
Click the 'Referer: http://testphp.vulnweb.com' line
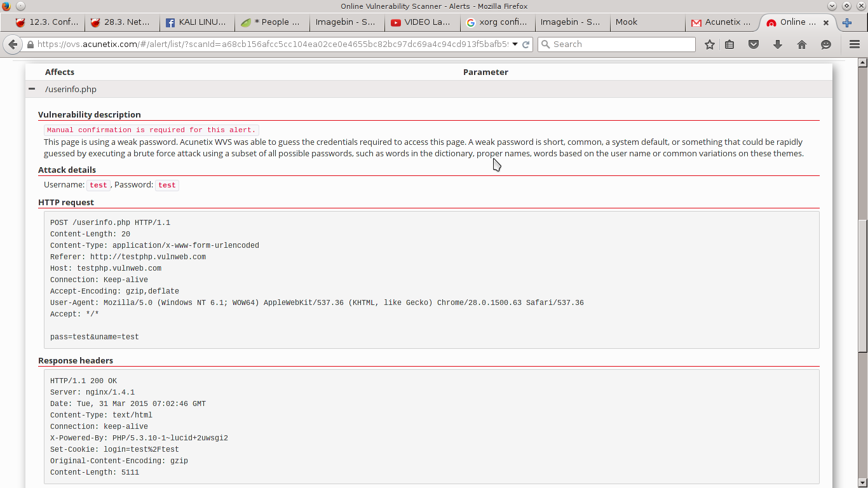128,257
